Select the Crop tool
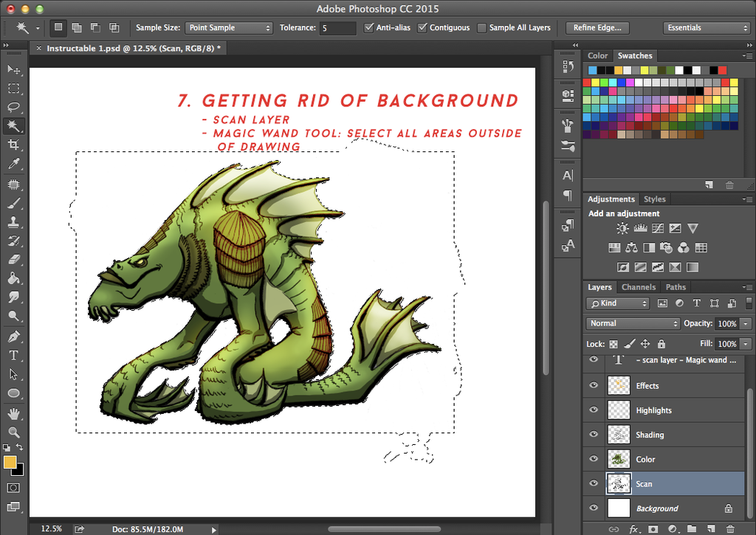Screen dimensions: 756x535 (x=15, y=145)
